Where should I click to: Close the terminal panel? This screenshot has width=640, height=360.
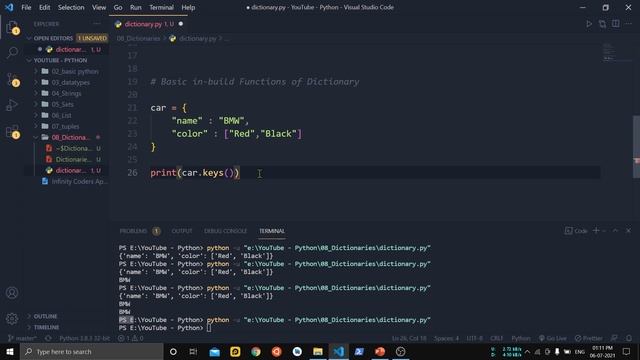tap(629, 231)
